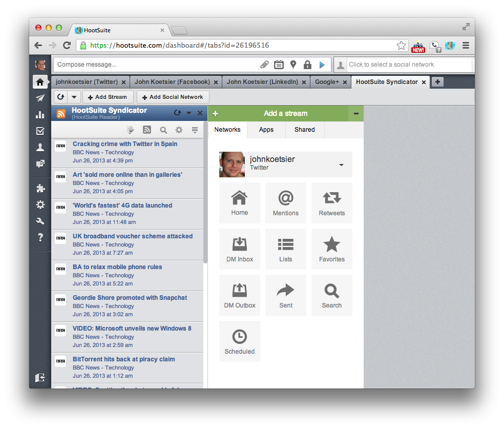Open the Syndicator stream options dropdown
This screenshot has width=504, height=429.
(188, 113)
